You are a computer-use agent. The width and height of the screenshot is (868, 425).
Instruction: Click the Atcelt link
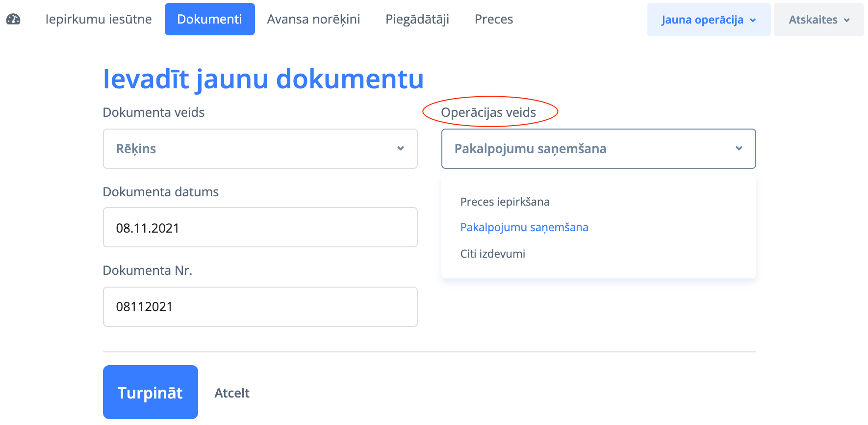[x=232, y=393]
